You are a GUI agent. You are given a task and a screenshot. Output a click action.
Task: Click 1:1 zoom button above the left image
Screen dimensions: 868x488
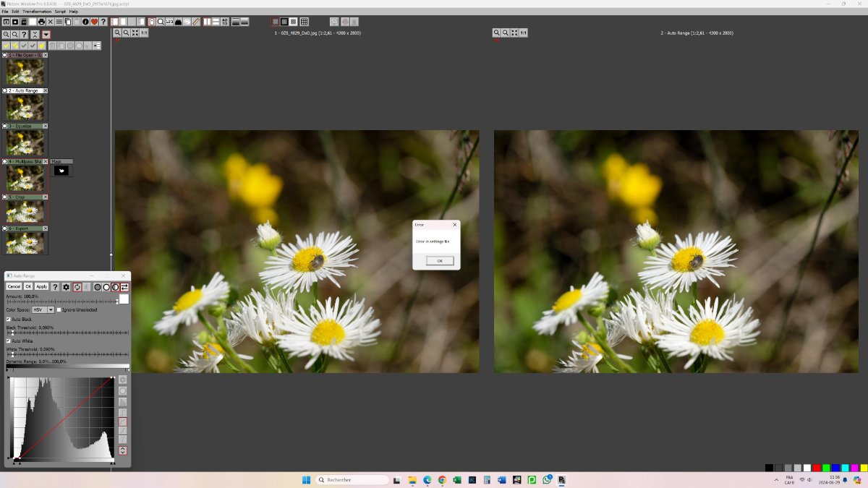[x=143, y=33]
